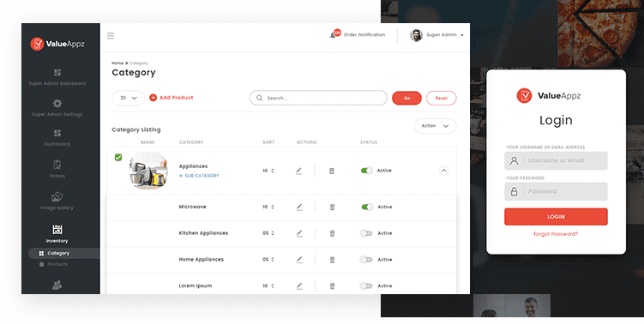This screenshot has width=644, height=325.
Task: Click the Kitchen Appliances subcategory name
Action: coord(203,233)
